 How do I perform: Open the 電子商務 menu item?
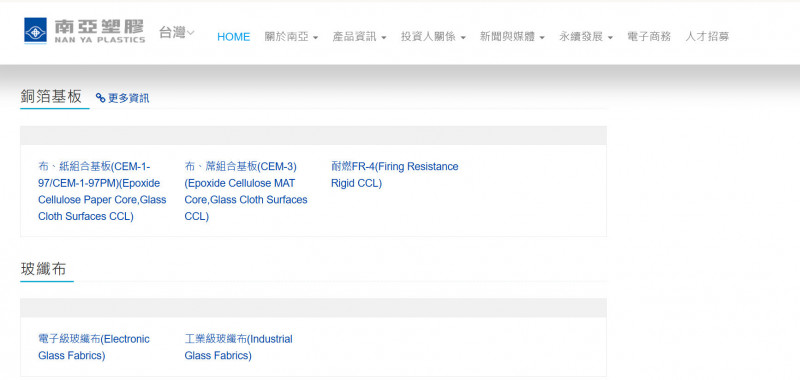coord(649,37)
